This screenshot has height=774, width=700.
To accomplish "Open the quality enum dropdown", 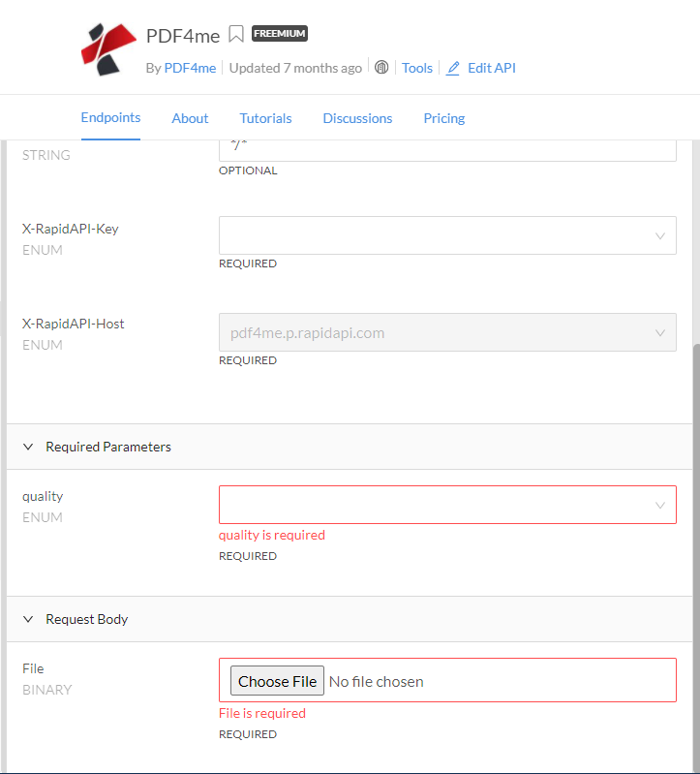I will tap(447, 505).
